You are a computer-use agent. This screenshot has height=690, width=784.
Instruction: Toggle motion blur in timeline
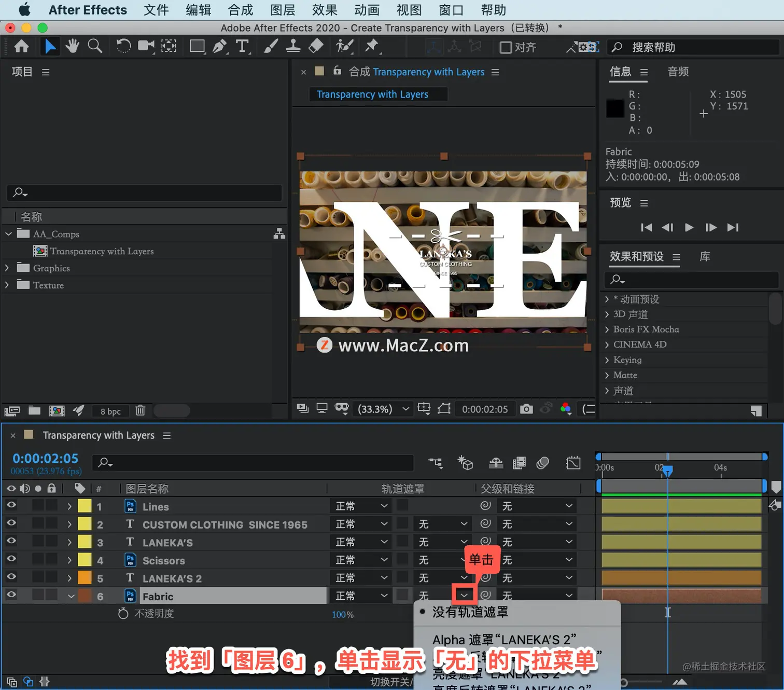coord(543,463)
